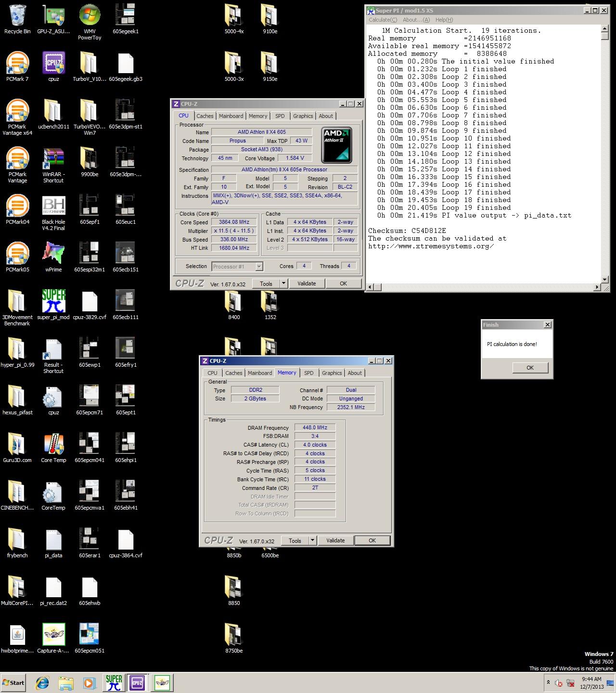Image resolution: width=616 pixels, height=693 pixels.
Task: Open the hwbotprime desktop icon
Action: point(17,639)
